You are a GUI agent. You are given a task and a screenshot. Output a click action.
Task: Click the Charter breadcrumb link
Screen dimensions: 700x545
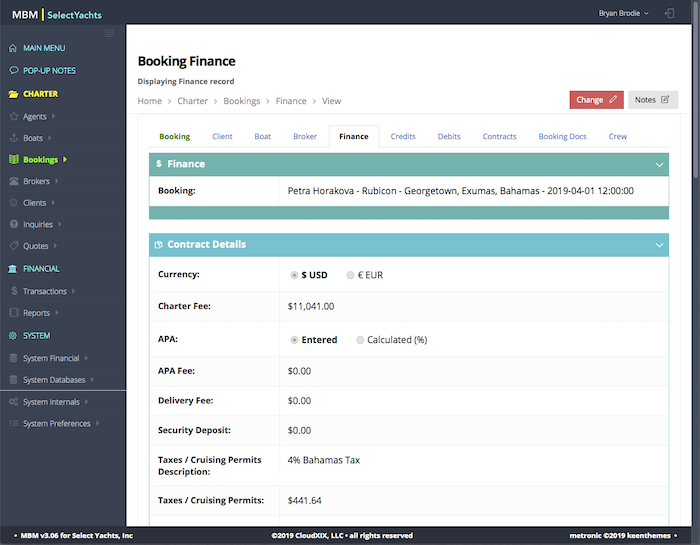[x=192, y=101]
